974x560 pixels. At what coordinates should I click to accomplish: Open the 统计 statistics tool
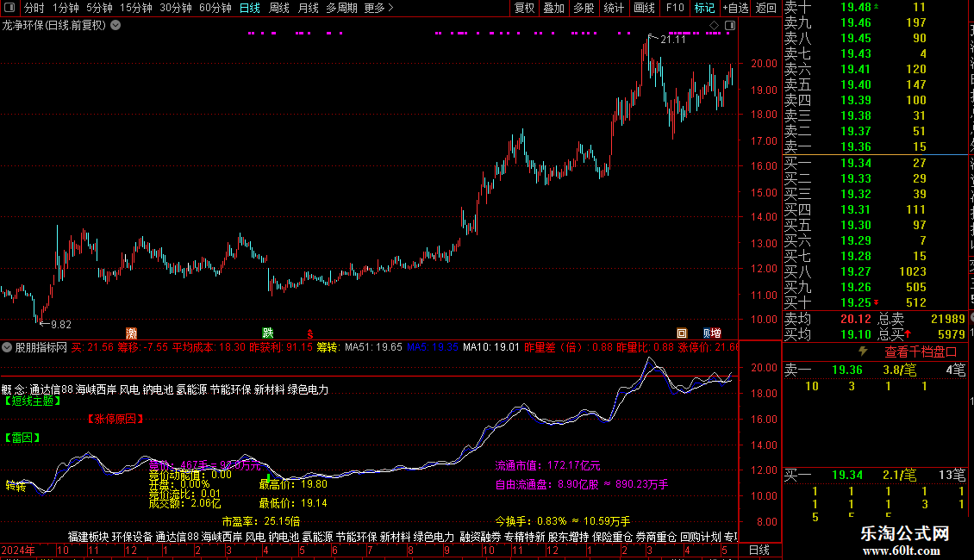pos(614,8)
